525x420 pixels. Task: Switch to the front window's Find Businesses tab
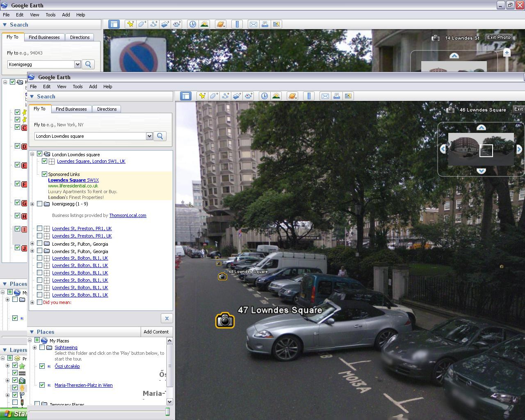pos(71,109)
